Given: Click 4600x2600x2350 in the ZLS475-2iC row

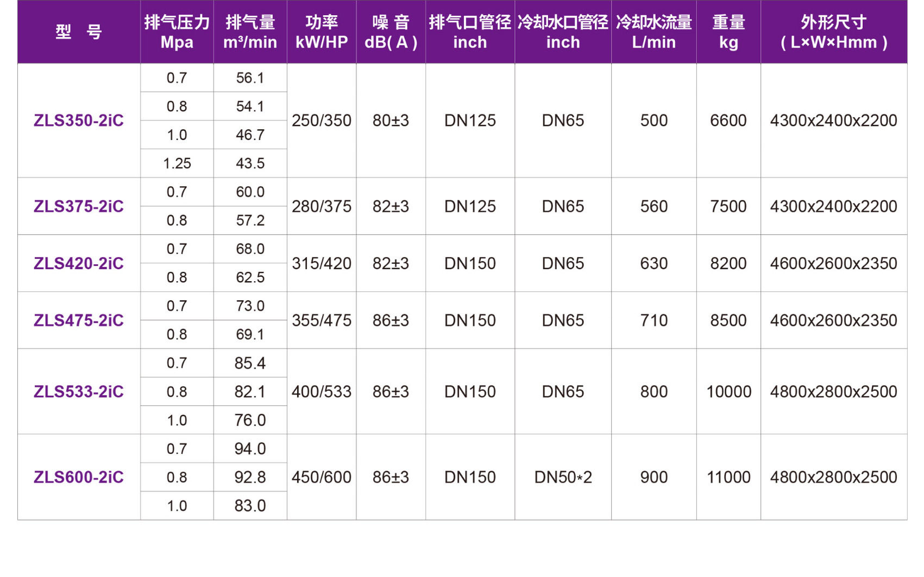Looking at the screenshot, I should coord(834,320).
